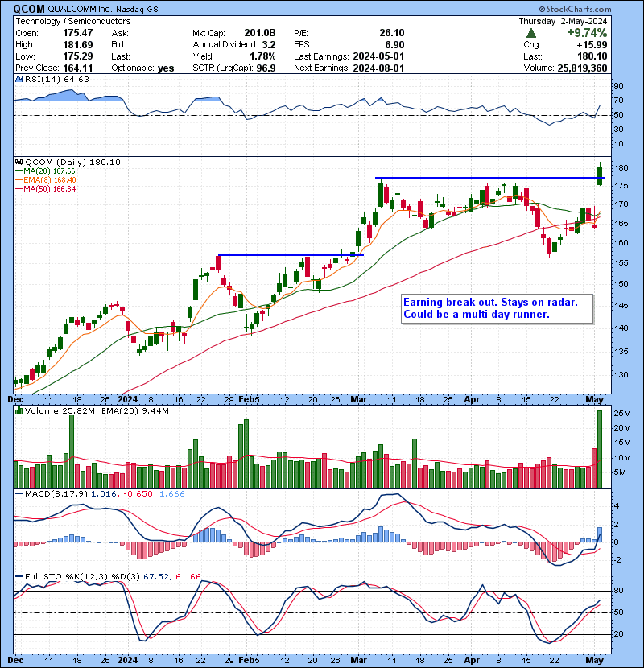
Task: Click the +9.74% percent change
Action: pos(587,33)
